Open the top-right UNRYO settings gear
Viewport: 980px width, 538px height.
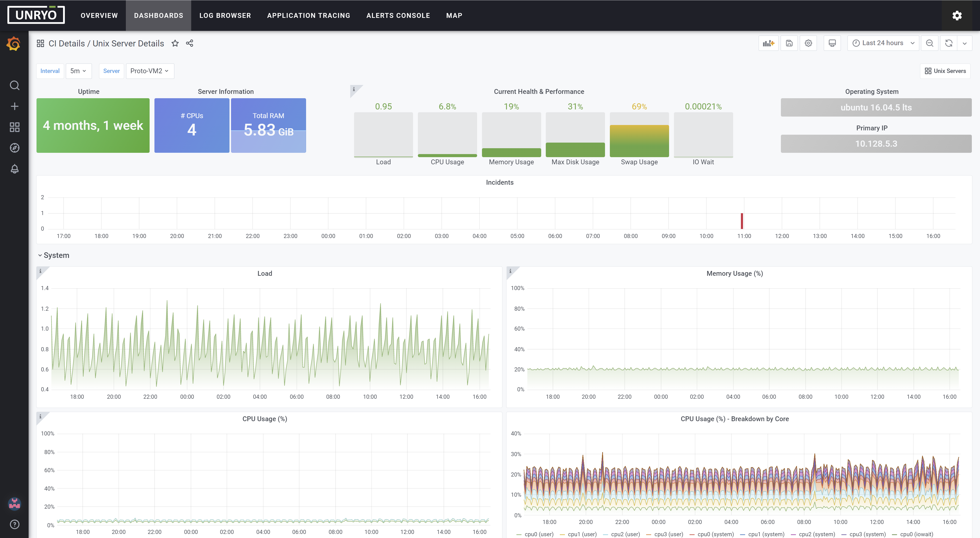957,15
